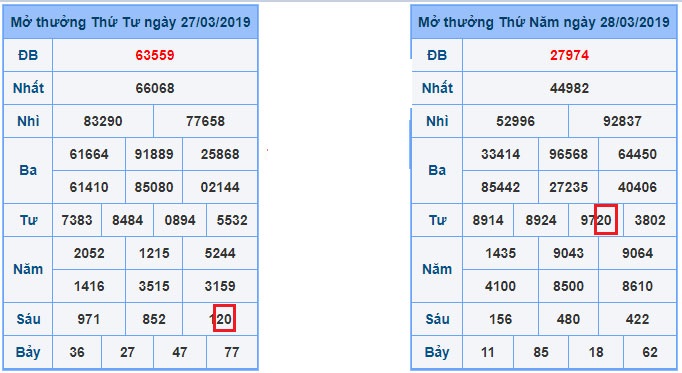Image resolution: width=682 pixels, height=373 pixels.
Task: Click fifth prize number 3515
Action: point(154,286)
